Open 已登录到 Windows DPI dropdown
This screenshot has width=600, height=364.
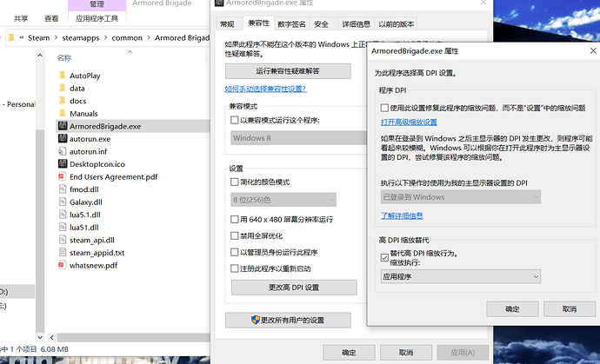pyautogui.click(x=461, y=197)
